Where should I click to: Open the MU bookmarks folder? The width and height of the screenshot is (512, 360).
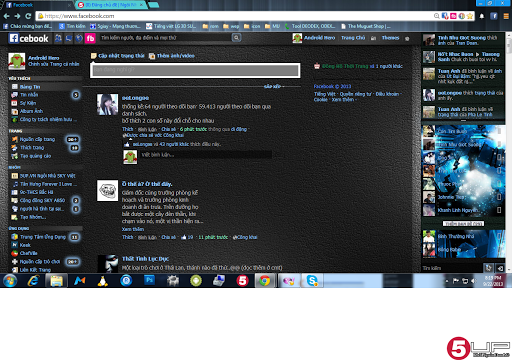pyautogui.click(x=272, y=26)
